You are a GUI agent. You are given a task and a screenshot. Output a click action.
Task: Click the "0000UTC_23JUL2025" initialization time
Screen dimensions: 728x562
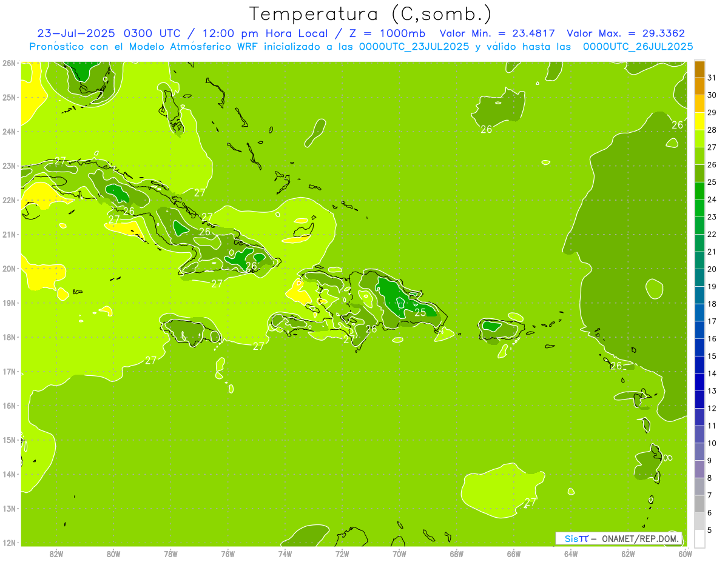pos(414,47)
